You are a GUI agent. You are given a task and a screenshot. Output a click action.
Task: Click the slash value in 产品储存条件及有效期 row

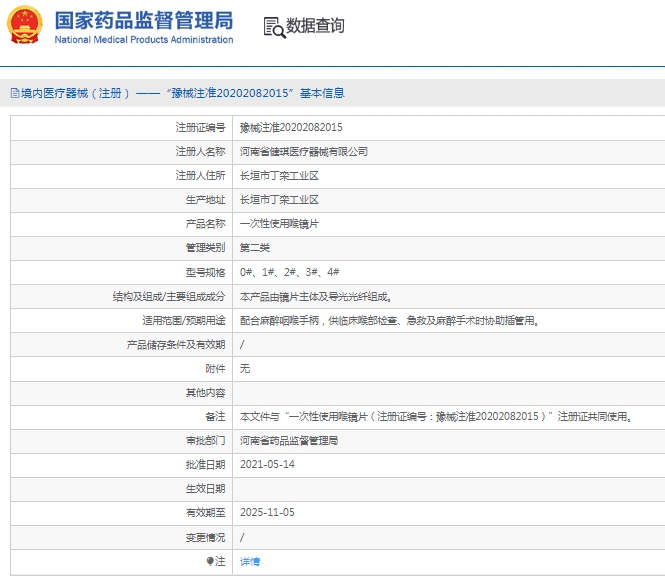coord(242,344)
